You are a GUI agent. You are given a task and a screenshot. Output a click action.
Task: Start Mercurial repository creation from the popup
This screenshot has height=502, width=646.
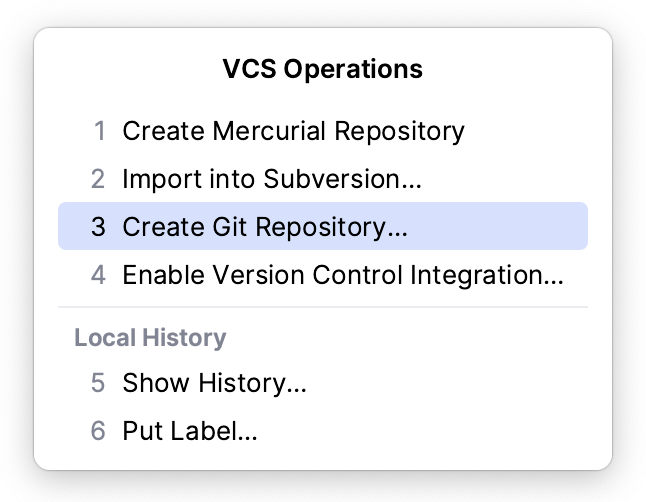coord(293,131)
